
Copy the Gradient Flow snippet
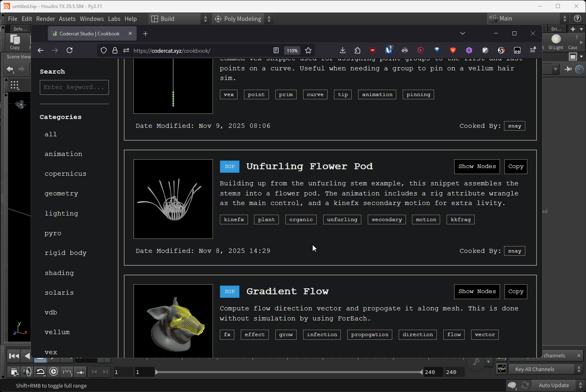(x=516, y=291)
